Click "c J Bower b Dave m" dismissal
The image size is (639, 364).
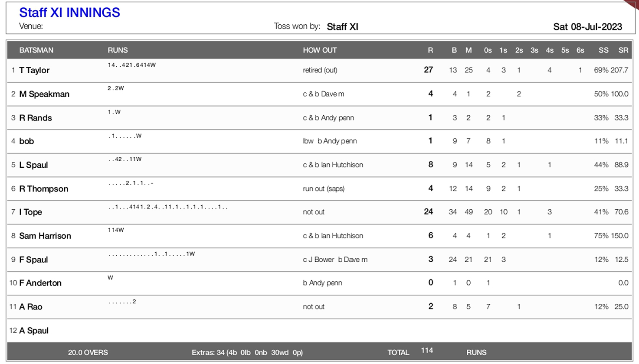pyautogui.click(x=335, y=260)
